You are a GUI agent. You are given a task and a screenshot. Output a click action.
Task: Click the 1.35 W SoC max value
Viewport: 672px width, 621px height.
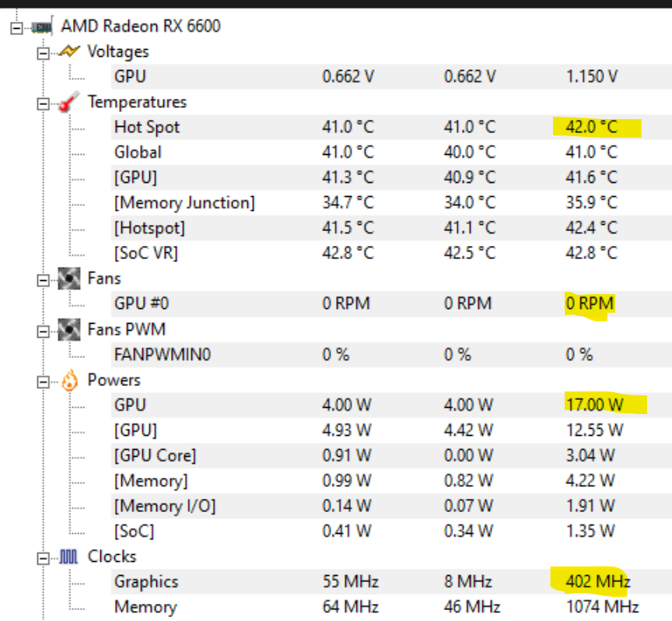[x=590, y=532]
